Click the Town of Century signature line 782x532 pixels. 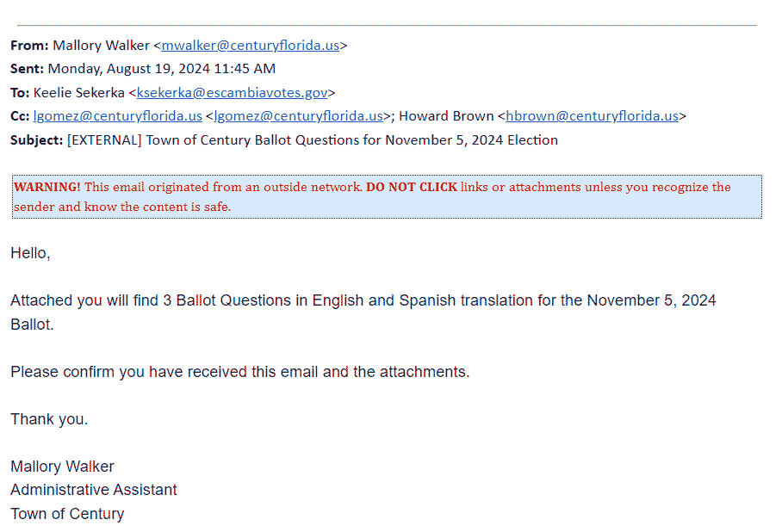pos(67,514)
